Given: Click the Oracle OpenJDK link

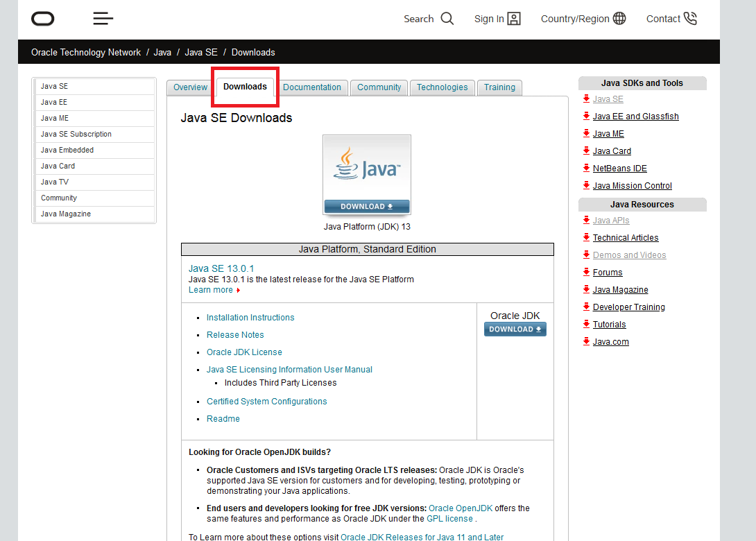Looking at the screenshot, I should 461,508.
